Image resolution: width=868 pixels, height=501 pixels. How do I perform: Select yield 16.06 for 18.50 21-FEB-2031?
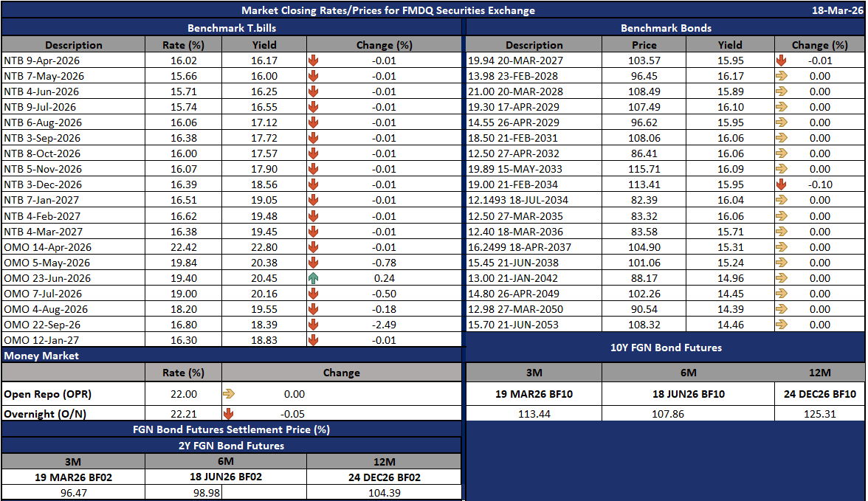730,138
